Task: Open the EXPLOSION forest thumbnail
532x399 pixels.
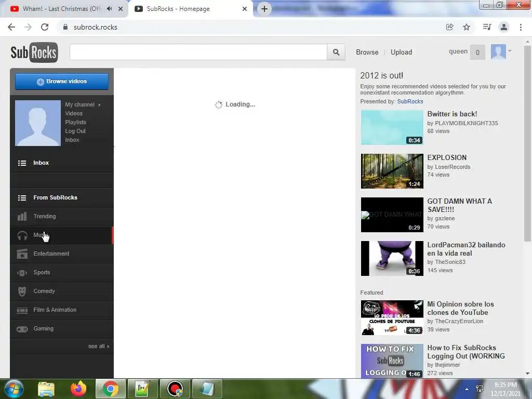Action: (392, 171)
